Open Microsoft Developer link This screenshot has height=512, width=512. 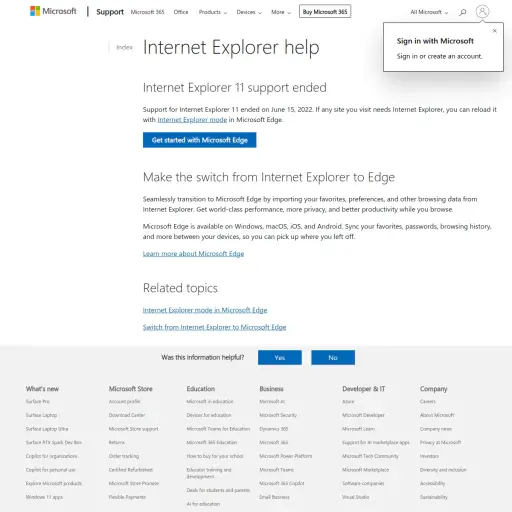(363, 415)
